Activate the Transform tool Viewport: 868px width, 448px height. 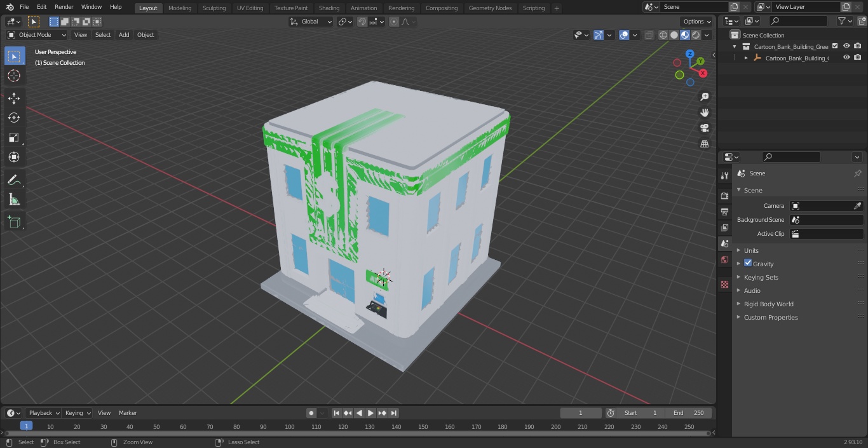[x=14, y=157]
